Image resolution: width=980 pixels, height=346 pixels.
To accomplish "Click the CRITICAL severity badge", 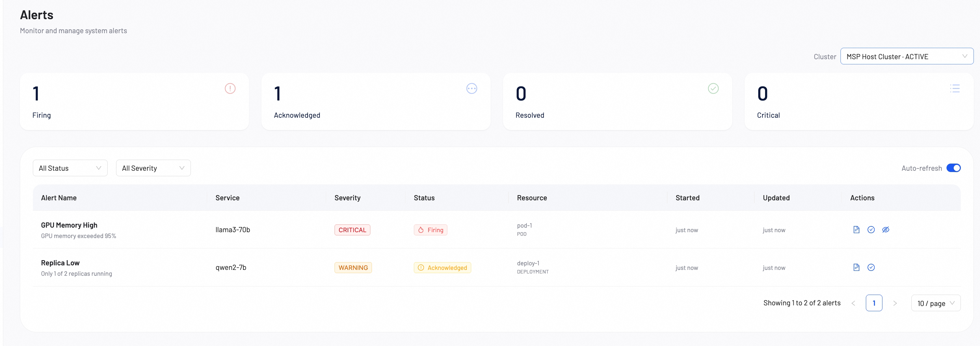I will point(352,230).
